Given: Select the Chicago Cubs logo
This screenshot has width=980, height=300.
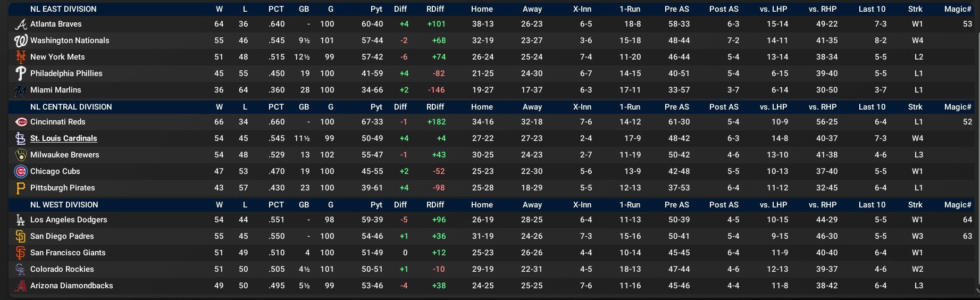Looking at the screenshot, I should (21, 172).
